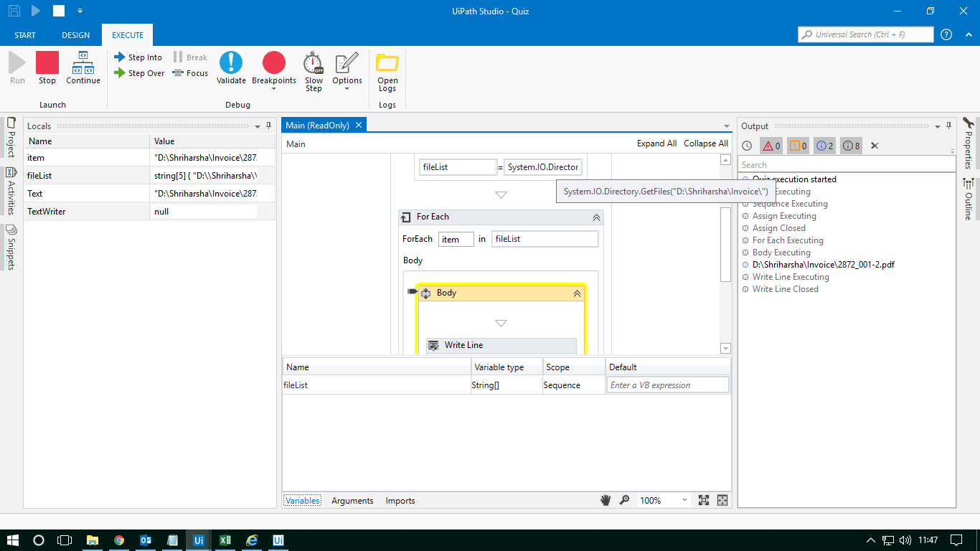Click the ForEach item field

(456, 239)
